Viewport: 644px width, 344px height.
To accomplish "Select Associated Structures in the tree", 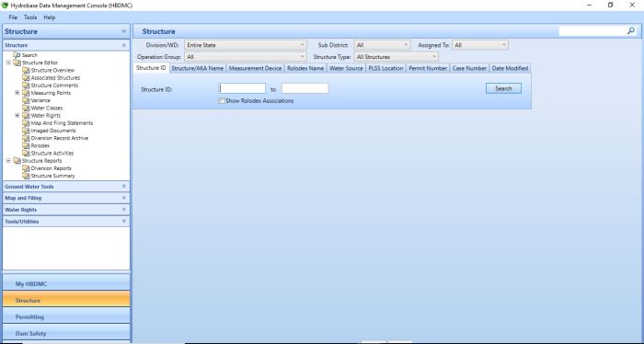I will [55, 77].
